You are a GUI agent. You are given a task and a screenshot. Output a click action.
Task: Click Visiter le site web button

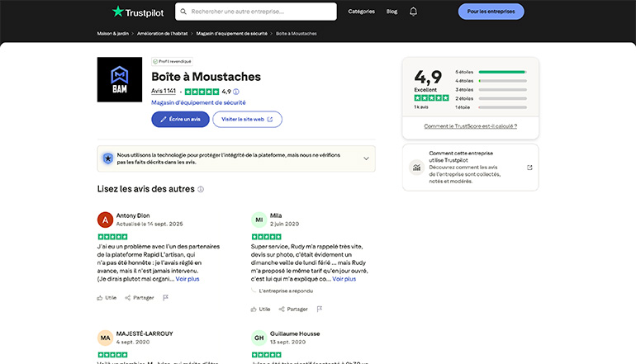pos(247,119)
